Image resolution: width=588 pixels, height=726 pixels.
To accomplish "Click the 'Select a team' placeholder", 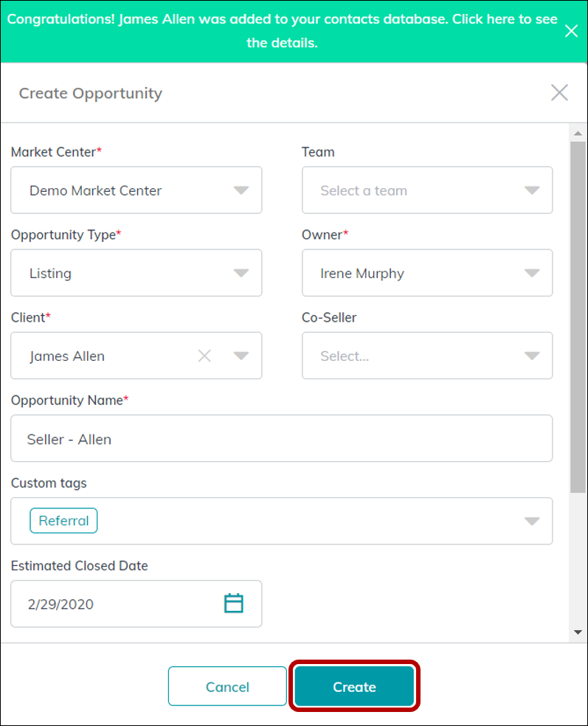I will click(364, 191).
